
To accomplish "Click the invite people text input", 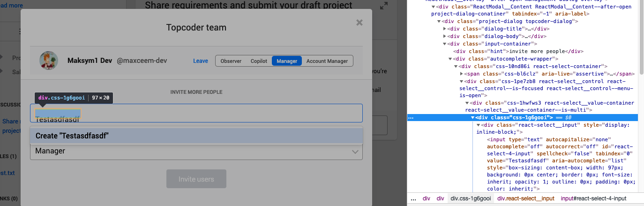I will 196,113.
